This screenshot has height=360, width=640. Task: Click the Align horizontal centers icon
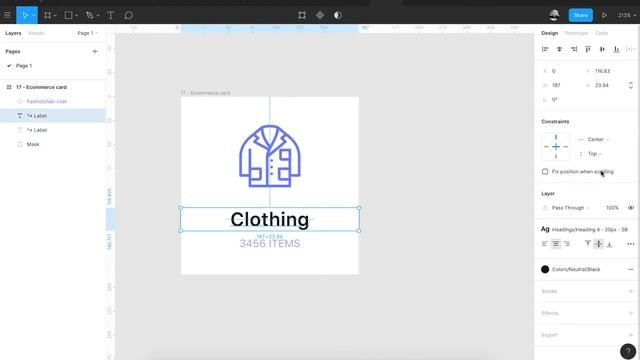(559, 49)
